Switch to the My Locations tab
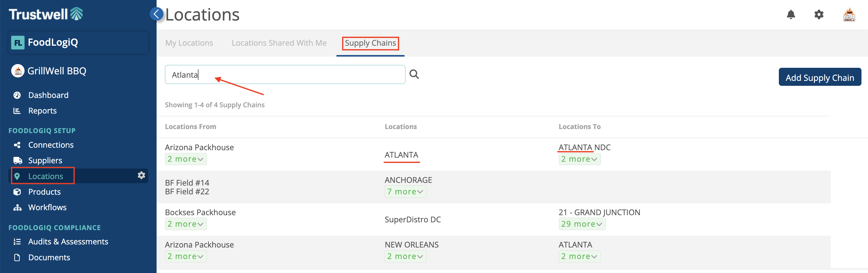868x273 pixels. tap(189, 43)
